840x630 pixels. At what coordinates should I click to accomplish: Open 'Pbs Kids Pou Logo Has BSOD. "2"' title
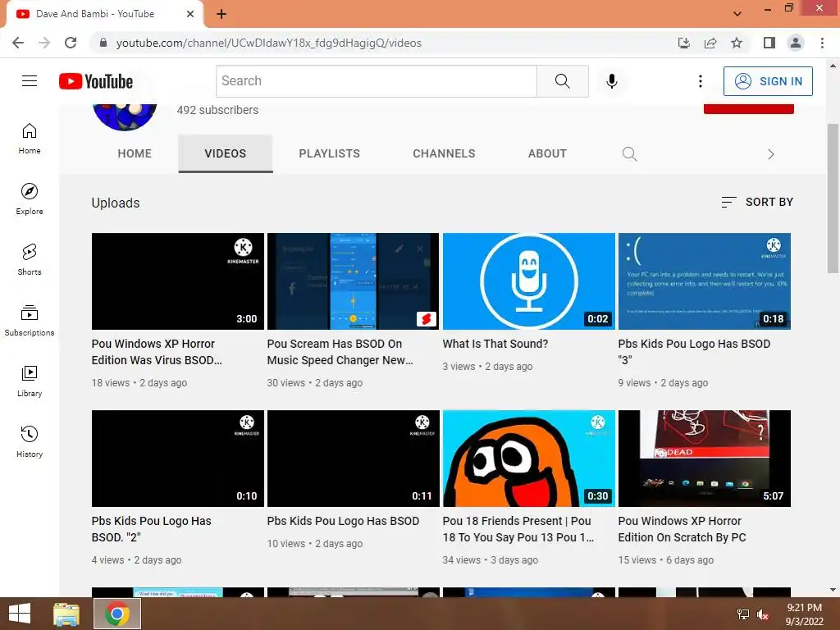coord(152,529)
